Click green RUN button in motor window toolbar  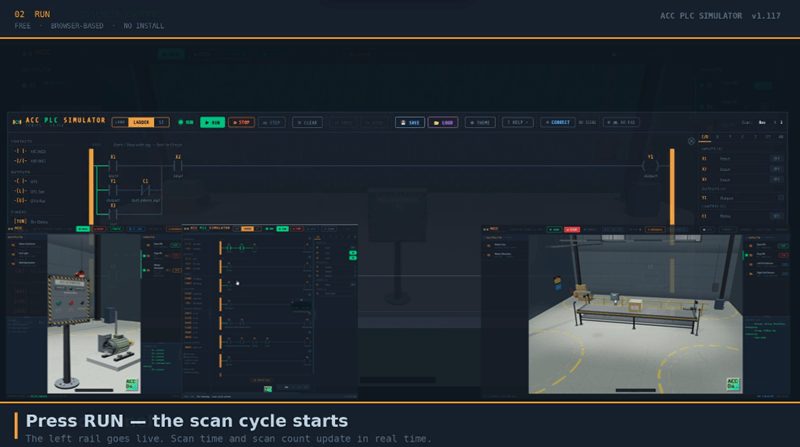83,229
